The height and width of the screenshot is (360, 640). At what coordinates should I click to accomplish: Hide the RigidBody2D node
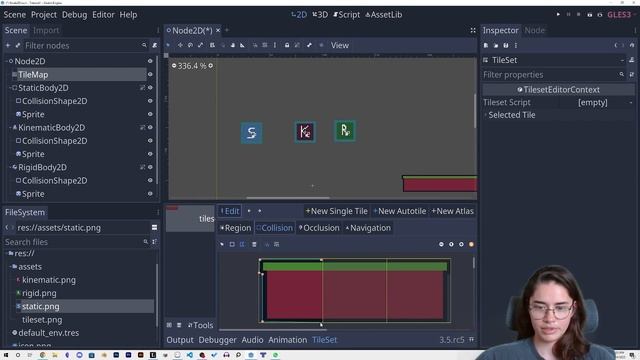[150, 167]
